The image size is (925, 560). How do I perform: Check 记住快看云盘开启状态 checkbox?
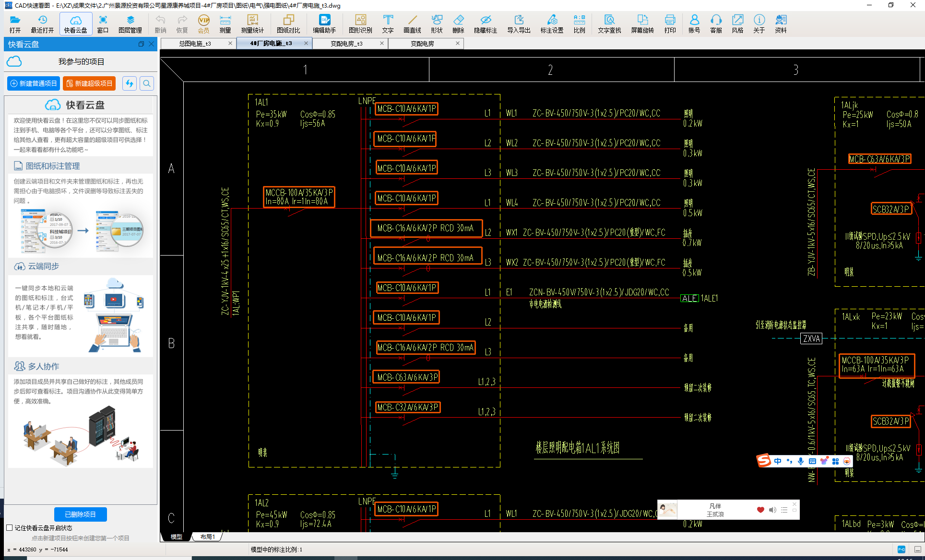[10, 528]
